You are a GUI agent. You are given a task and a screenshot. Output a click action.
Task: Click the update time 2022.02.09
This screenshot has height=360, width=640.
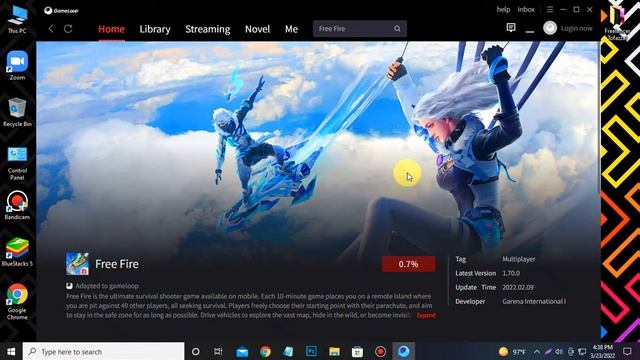click(x=518, y=287)
